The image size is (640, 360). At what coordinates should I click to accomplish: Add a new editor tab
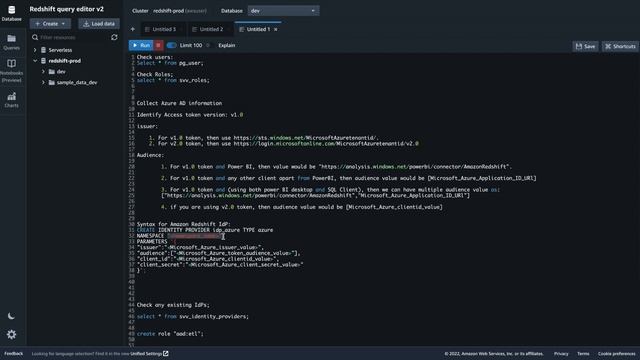click(133, 29)
